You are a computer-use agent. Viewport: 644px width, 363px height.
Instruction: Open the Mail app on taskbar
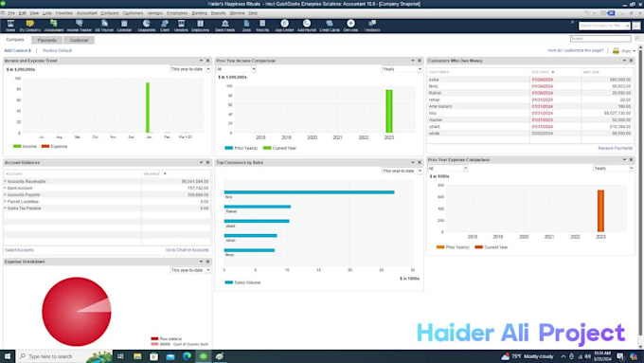coord(170,356)
